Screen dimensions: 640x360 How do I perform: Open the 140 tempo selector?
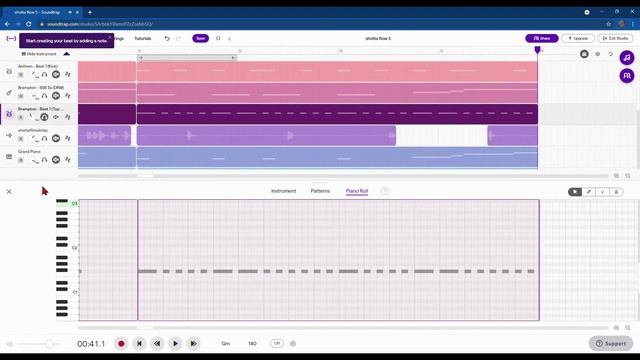pyautogui.click(x=252, y=344)
